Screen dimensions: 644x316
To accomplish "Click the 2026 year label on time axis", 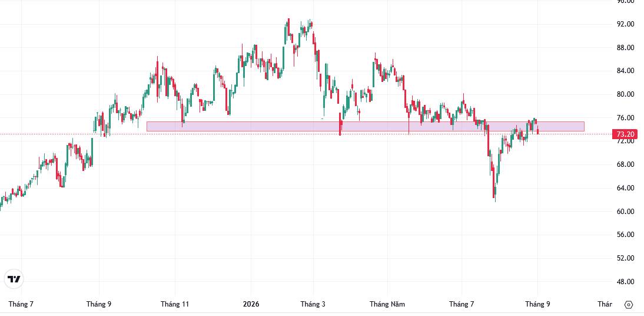I will 251,304.
